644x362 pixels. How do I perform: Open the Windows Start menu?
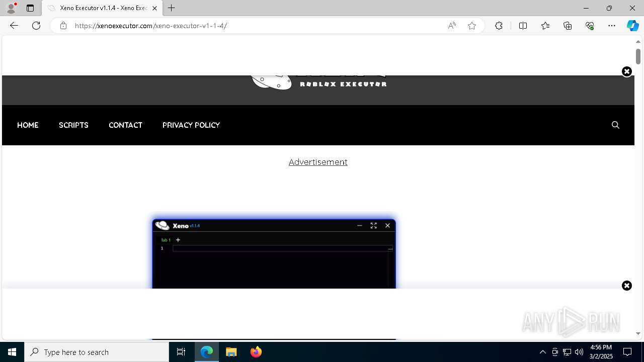tap(12, 352)
